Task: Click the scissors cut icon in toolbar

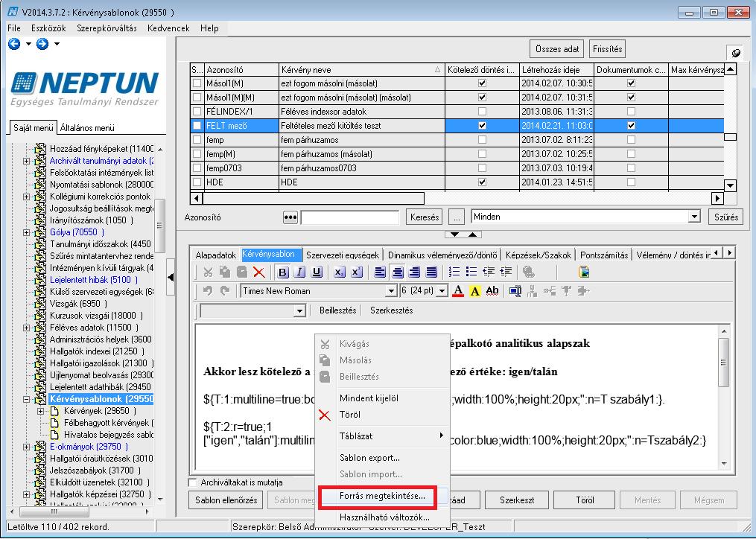Action: [x=208, y=272]
